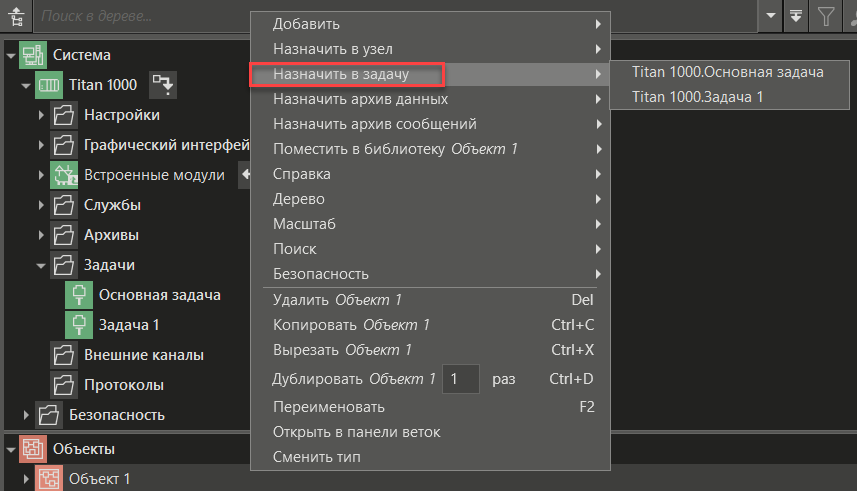Click the Объект 1 object icon
857x491 pixels.
tap(49, 479)
